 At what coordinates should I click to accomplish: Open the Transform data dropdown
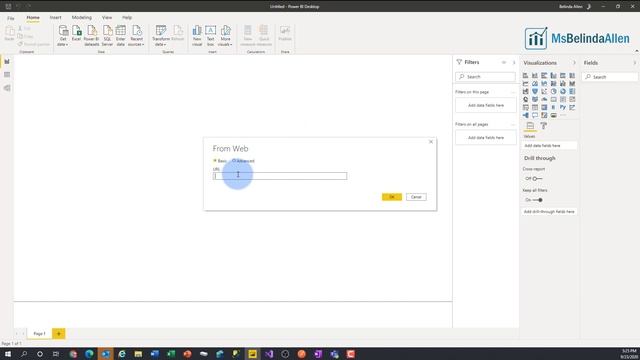(161, 36)
